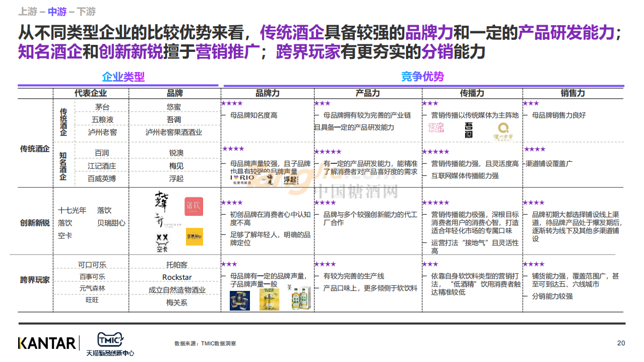The height and width of the screenshot is (362, 644).
Task: Click the 品牌力 stars for 创新新锐
Action: pyautogui.click(x=232, y=203)
